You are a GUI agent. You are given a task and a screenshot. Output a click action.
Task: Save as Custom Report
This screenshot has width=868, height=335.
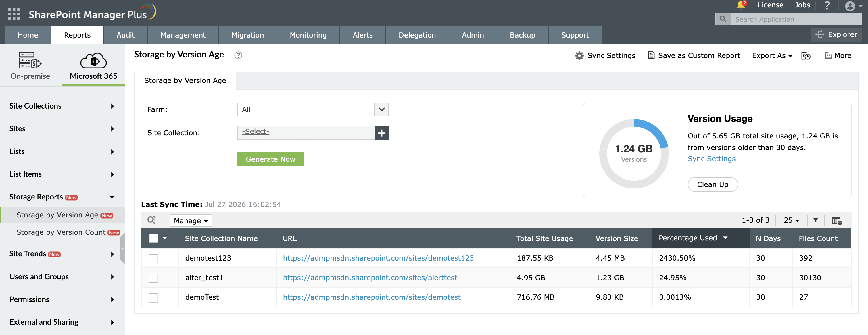[694, 55]
